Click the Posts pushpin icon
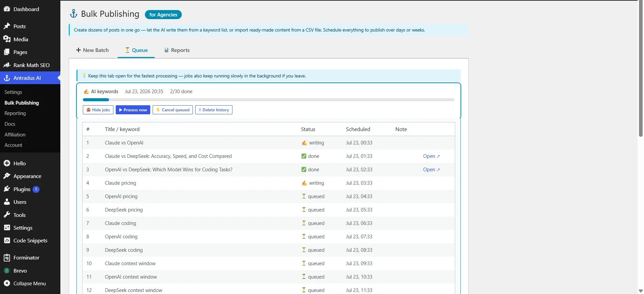The height and width of the screenshot is (294, 644). point(7,26)
